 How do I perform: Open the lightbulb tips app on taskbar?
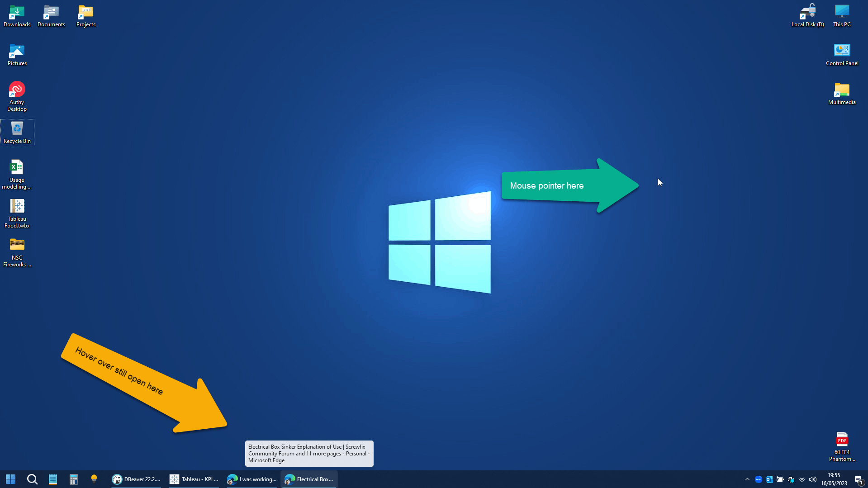[x=94, y=479]
